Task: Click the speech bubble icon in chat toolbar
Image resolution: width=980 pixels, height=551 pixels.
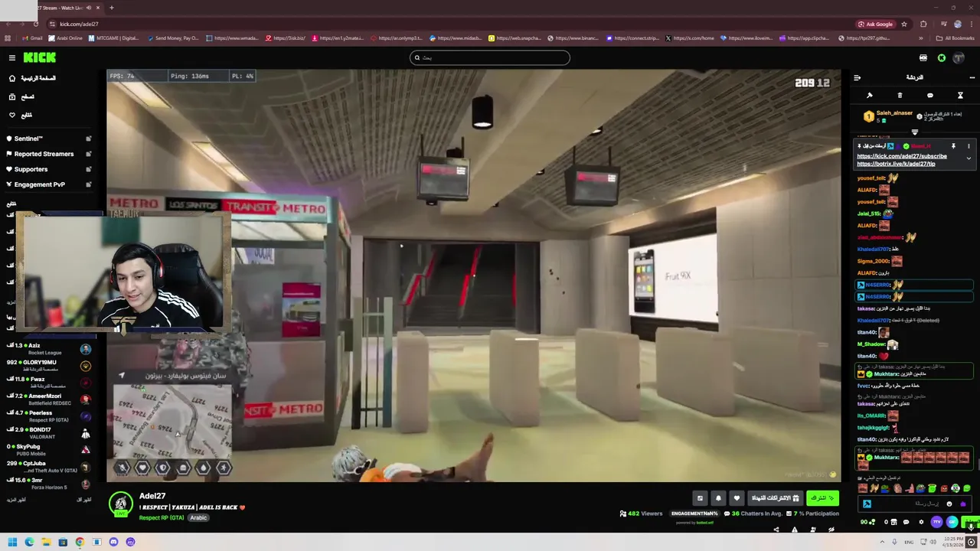Action: click(930, 96)
